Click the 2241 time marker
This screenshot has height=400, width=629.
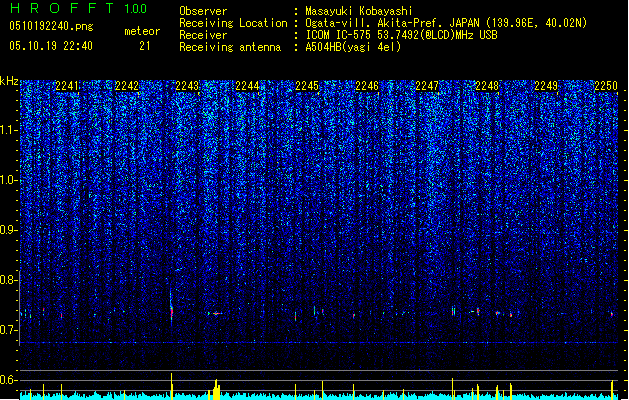[67, 86]
